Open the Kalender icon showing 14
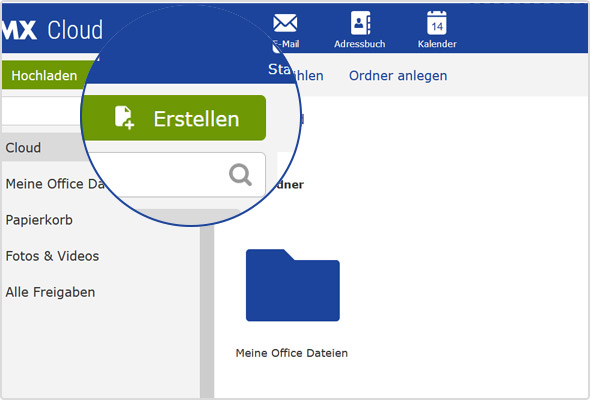 pos(436,23)
